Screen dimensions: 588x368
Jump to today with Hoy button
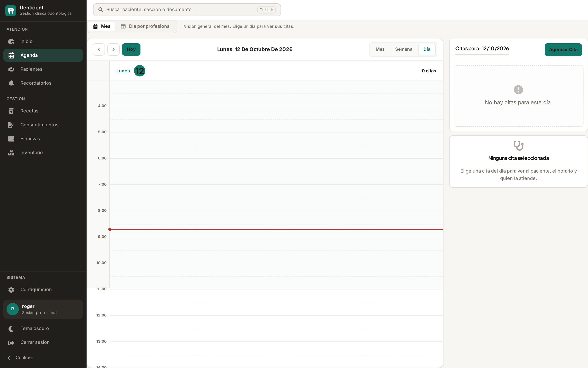tap(131, 49)
